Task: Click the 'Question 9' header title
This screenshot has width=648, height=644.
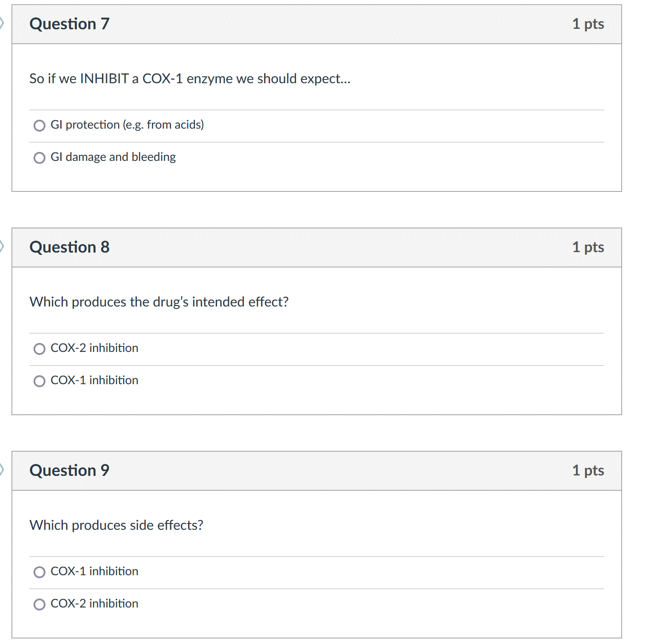Action: 70,471
